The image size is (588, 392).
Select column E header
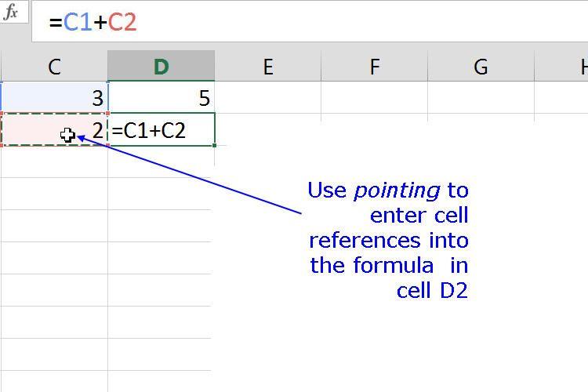(x=268, y=67)
